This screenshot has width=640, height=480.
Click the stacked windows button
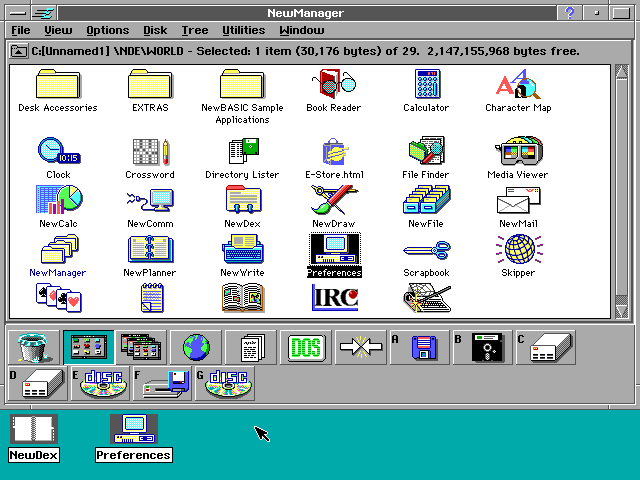point(141,347)
